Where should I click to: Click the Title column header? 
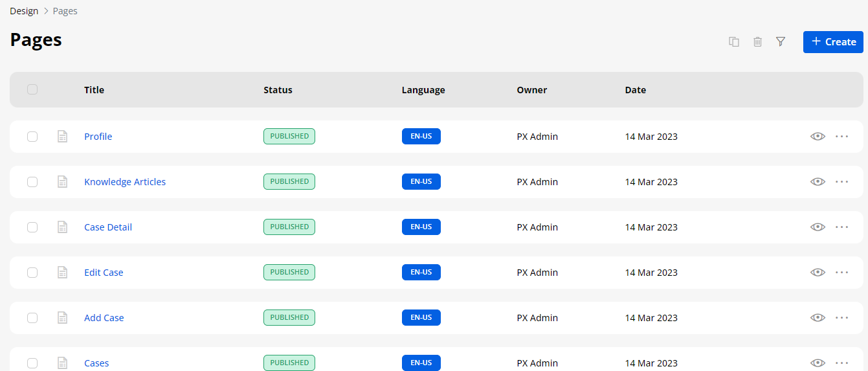point(94,90)
